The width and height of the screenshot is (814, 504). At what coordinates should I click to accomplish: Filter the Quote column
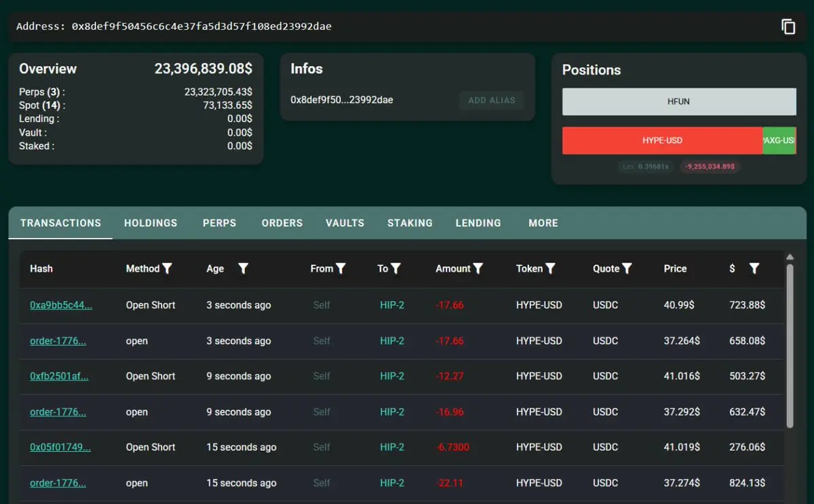point(627,269)
